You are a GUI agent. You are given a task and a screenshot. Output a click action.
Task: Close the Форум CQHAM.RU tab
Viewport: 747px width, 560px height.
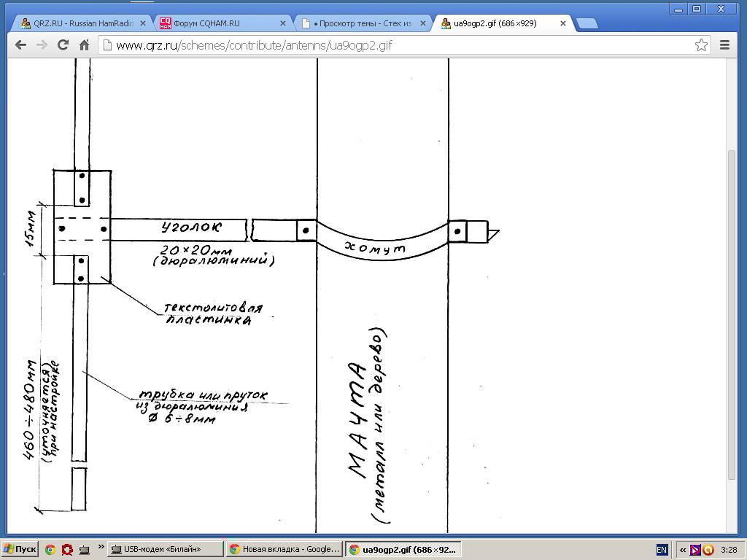284,23
